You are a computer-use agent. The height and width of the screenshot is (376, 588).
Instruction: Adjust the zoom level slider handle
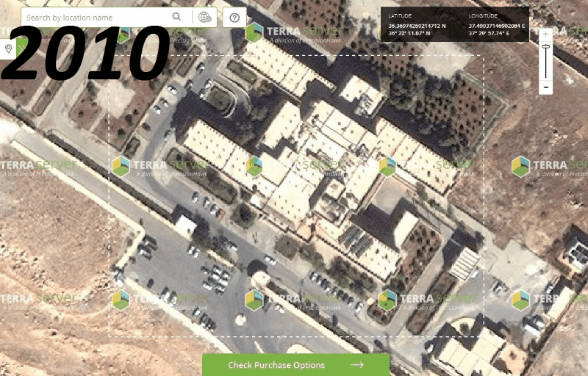[545, 46]
